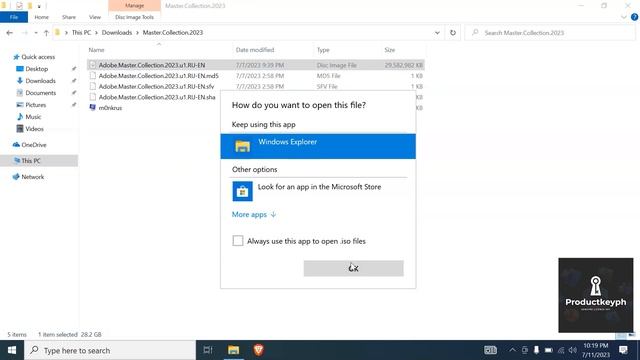
Task: Select the Windows Explorer app option
Action: click(318, 146)
